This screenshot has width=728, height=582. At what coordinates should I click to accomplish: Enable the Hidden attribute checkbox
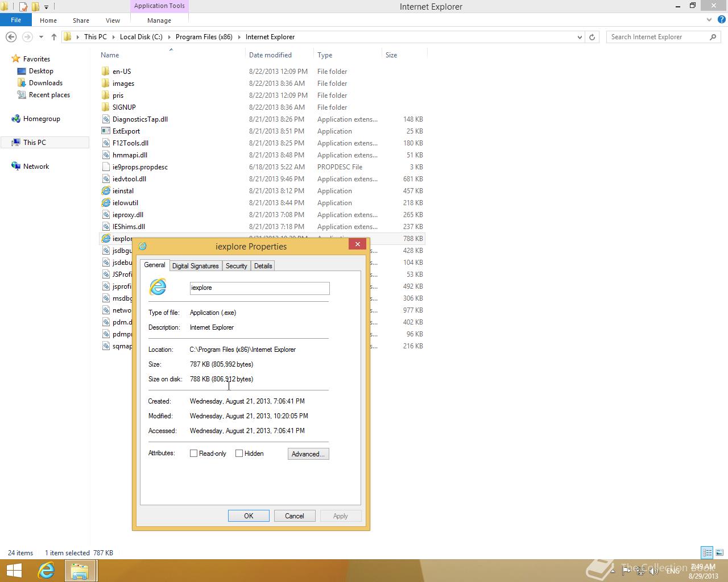pos(239,454)
